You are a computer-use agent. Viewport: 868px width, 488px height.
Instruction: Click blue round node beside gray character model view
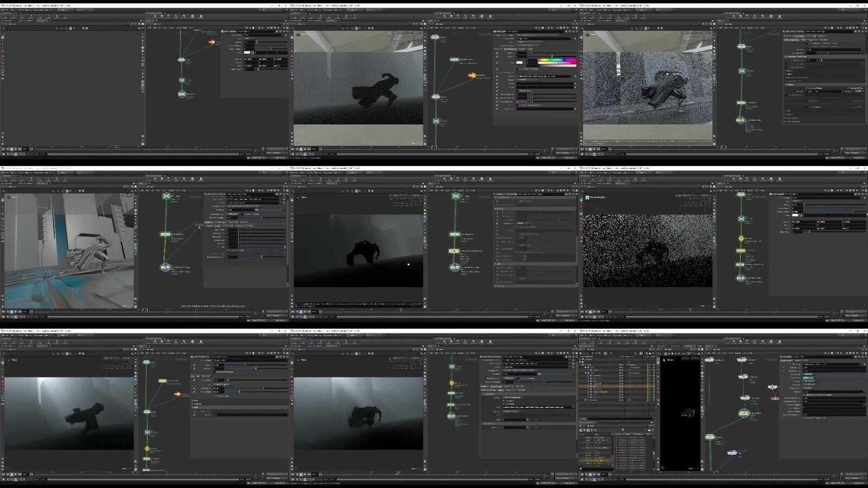click(165, 267)
